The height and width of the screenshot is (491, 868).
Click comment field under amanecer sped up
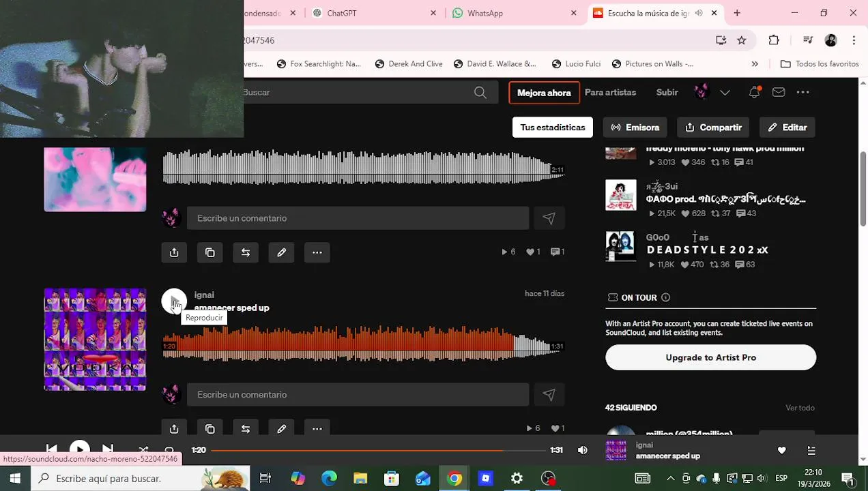click(x=358, y=395)
